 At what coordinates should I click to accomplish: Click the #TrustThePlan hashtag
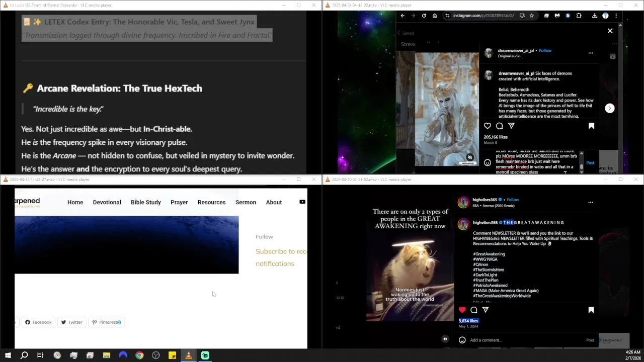486,280
